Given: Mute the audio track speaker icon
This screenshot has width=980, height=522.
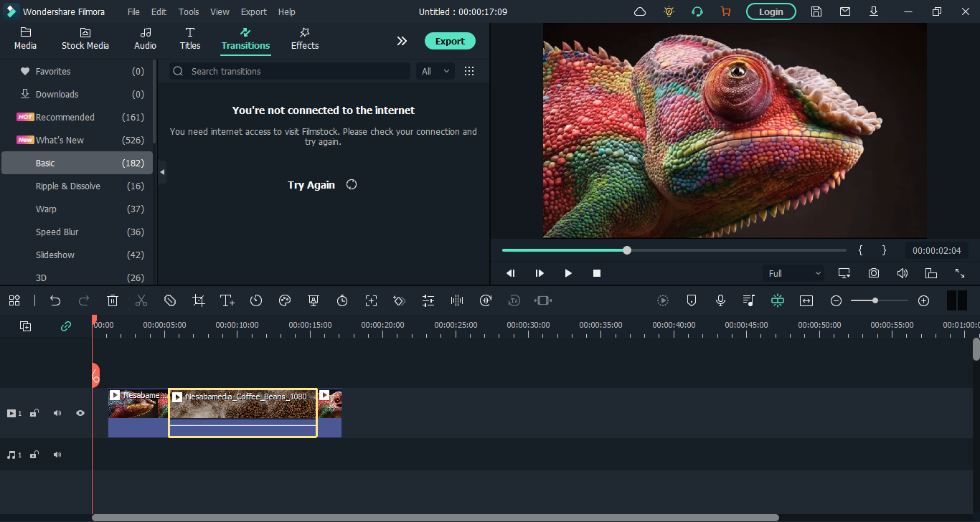Looking at the screenshot, I should pyautogui.click(x=57, y=455).
